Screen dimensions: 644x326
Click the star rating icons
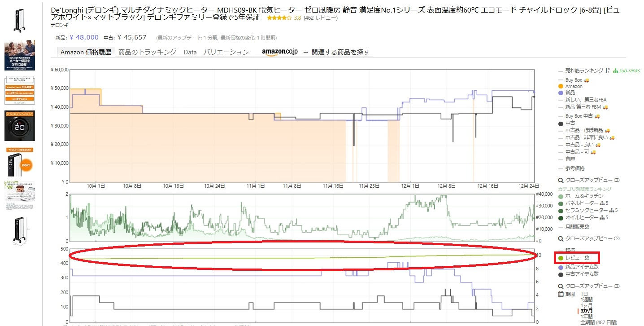pos(279,18)
